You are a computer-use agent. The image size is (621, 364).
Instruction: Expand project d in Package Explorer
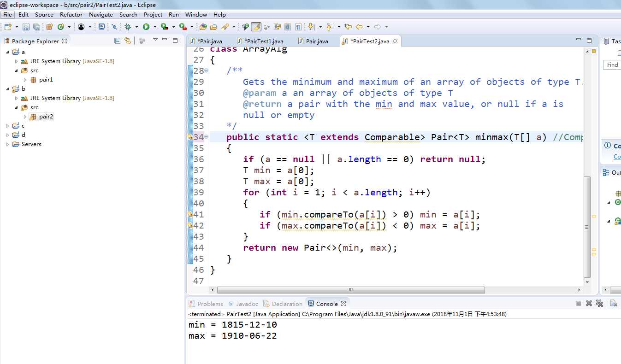point(7,135)
